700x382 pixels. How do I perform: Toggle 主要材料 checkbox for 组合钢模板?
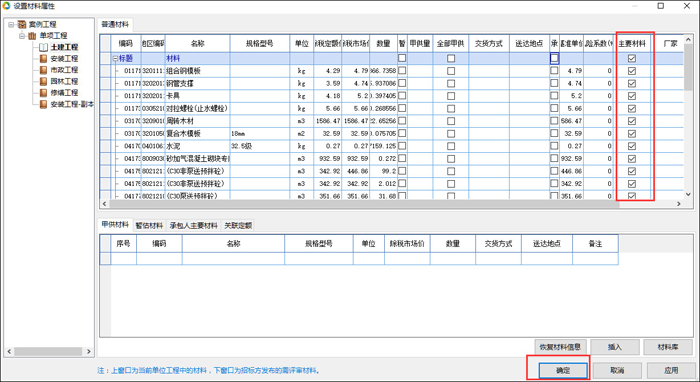(x=632, y=71)
